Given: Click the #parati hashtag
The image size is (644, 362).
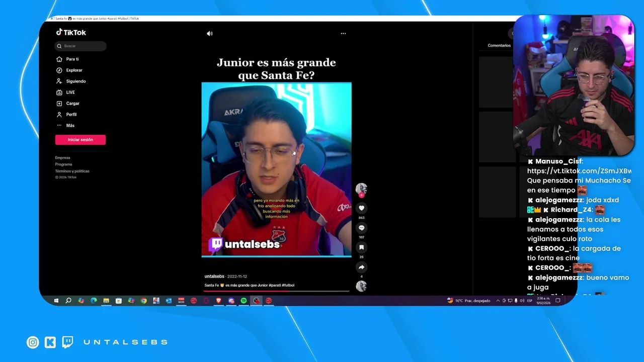Looking at the screenshot, I should point(274,286).
